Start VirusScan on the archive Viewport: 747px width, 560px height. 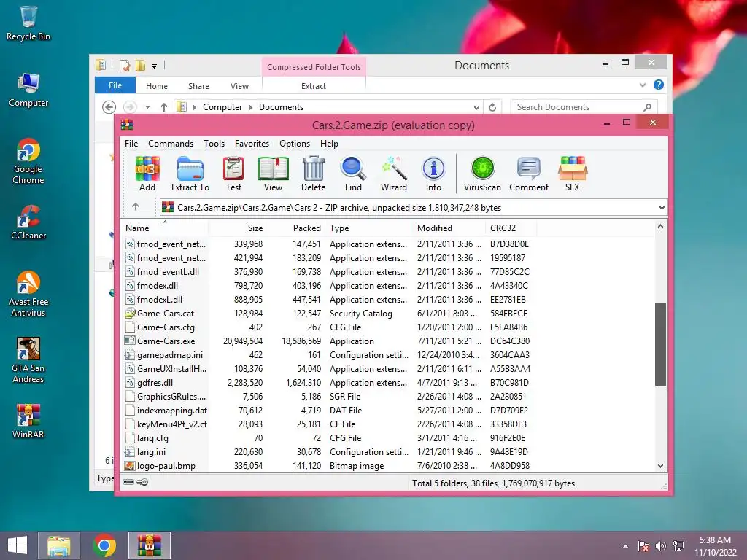(x=482, y=174)
